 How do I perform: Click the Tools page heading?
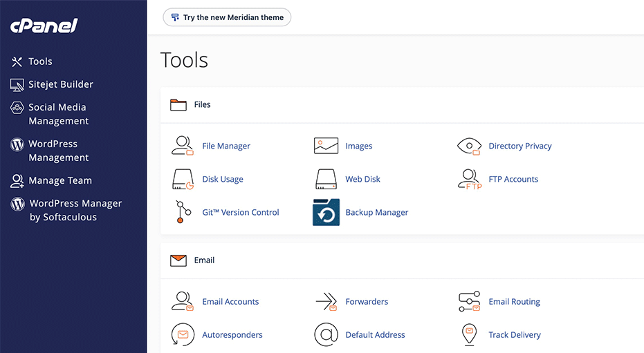click(184, 60)
